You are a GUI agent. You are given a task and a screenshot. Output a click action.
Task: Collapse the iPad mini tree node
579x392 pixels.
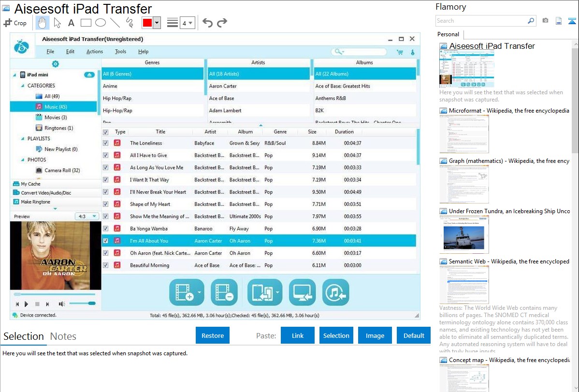point(14,75)
